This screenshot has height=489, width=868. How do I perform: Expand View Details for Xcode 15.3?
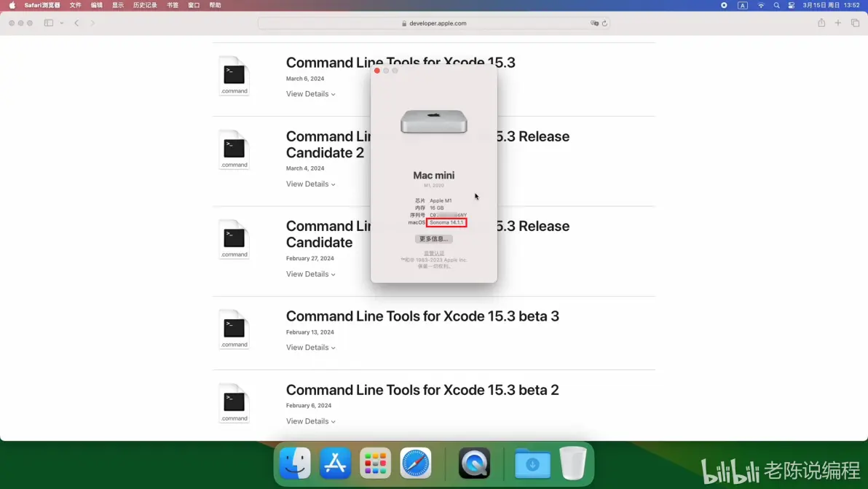310,93
